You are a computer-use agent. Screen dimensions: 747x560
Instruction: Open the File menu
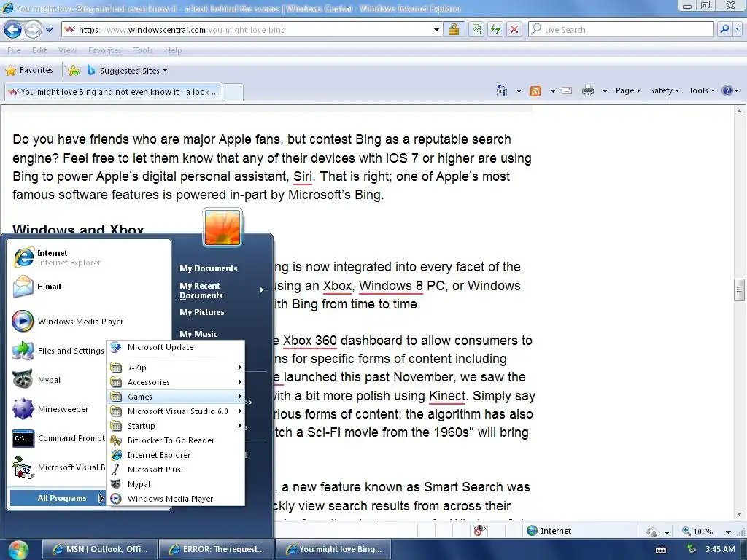pos(14,50)
